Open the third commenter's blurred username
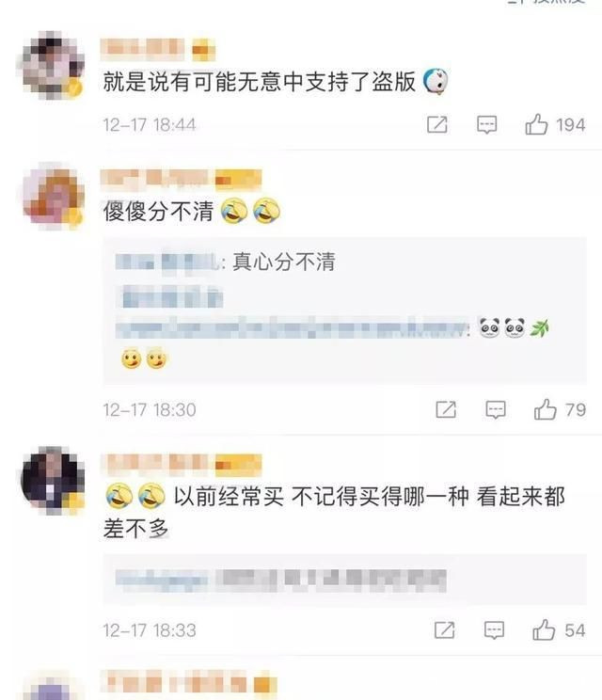This screenshot has height=700, width=602. click(154, 464)
